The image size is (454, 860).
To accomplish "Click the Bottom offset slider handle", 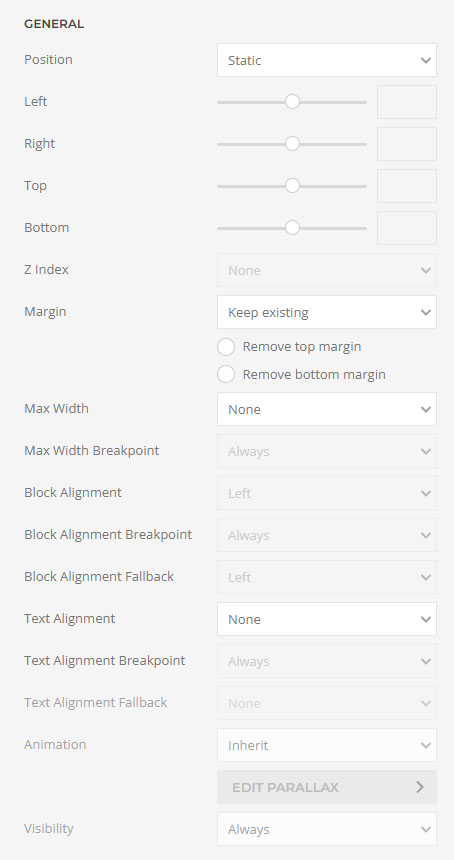I will 292,228.
